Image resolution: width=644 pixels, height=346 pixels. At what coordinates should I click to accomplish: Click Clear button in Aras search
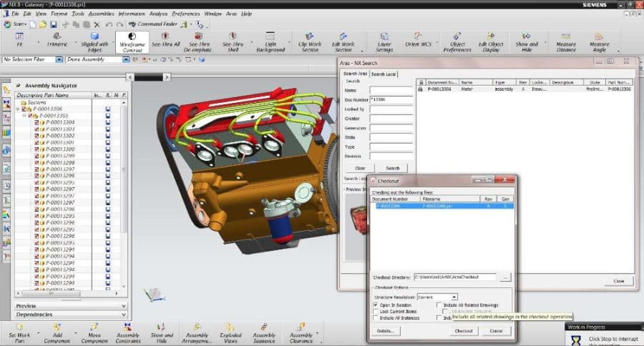360,168
